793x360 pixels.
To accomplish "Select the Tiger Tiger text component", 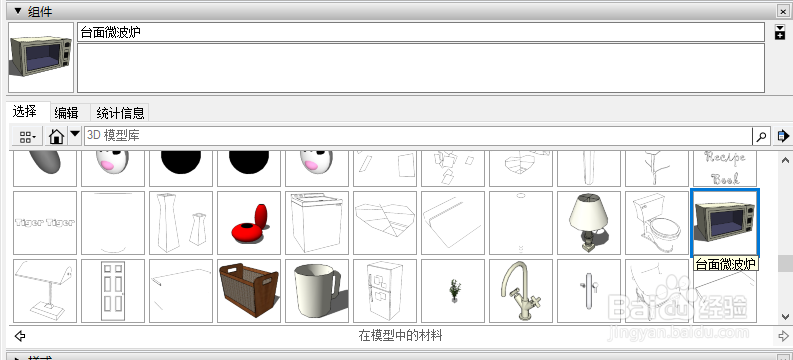I will click(x=45, y=222).
